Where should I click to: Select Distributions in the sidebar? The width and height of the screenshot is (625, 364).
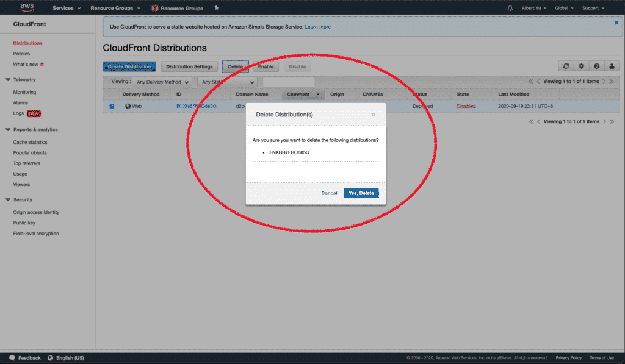point(27,43)
